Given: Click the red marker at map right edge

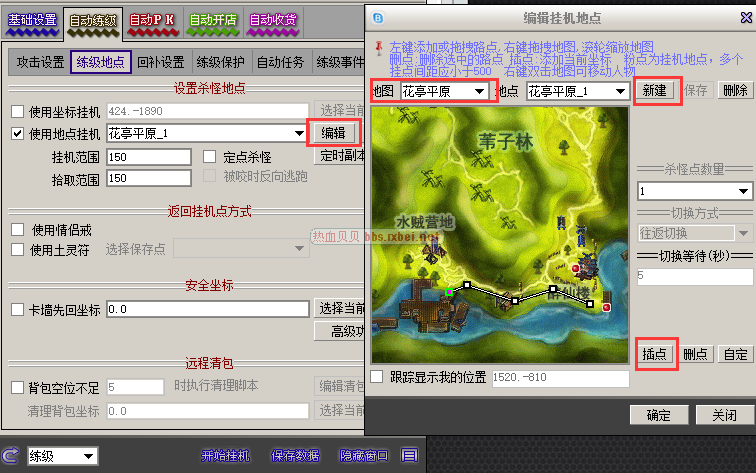Looking at the screenshot, I should (x=606, y=307).
